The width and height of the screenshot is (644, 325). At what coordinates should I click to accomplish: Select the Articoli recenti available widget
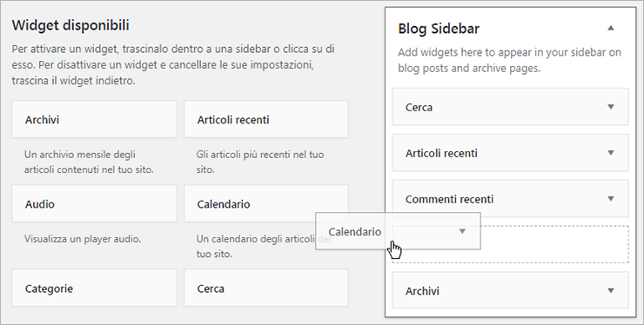point(266,119)
